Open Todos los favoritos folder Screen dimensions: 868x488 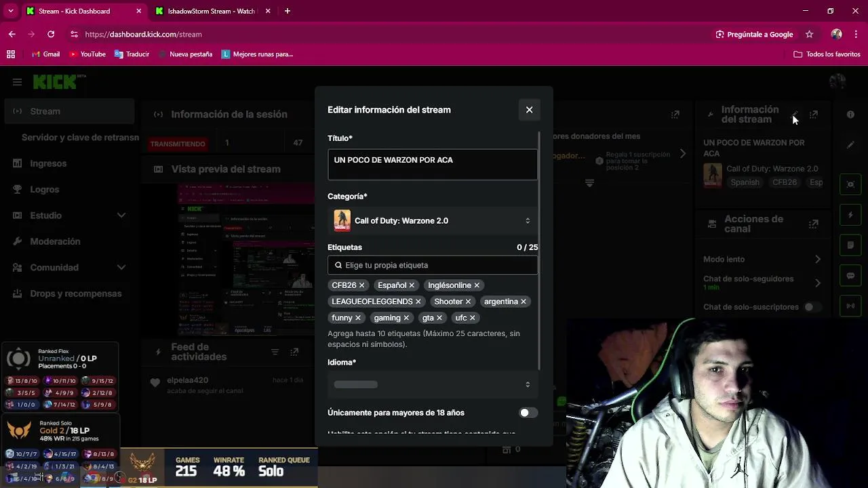tap(827, 54)
